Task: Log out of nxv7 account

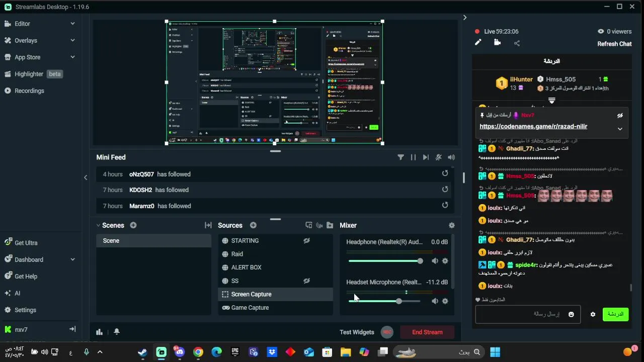Action: point(72,329)
